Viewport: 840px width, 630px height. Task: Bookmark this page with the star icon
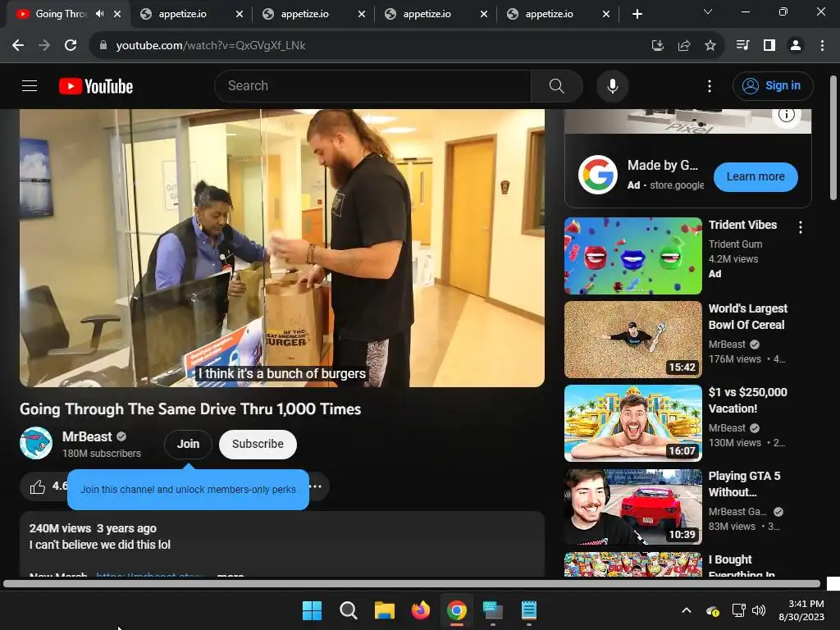pos(710,46)
